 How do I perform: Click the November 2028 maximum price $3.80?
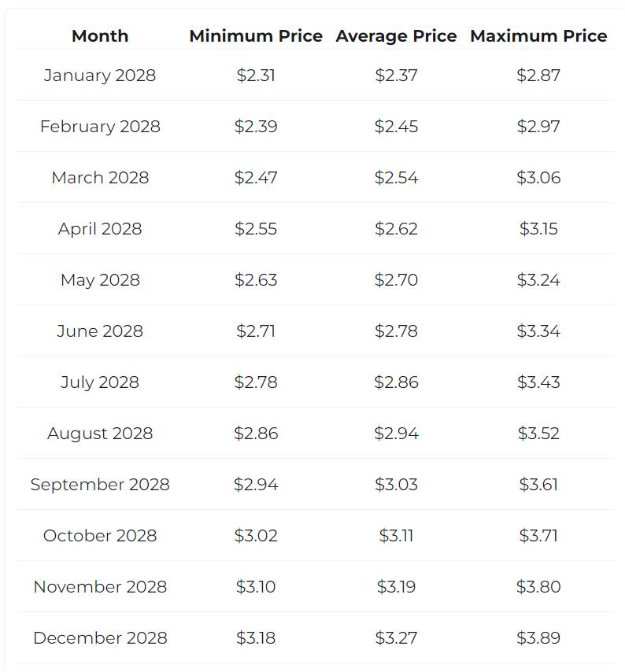point(538,587)
